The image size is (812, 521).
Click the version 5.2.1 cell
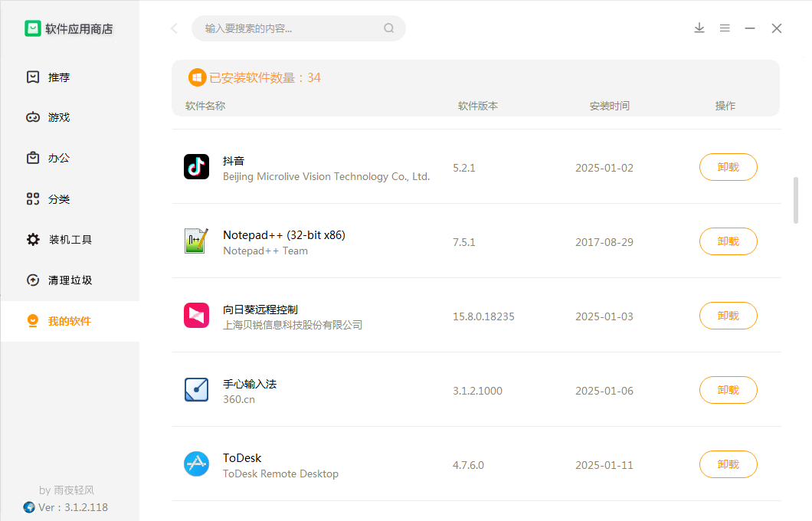464,168
